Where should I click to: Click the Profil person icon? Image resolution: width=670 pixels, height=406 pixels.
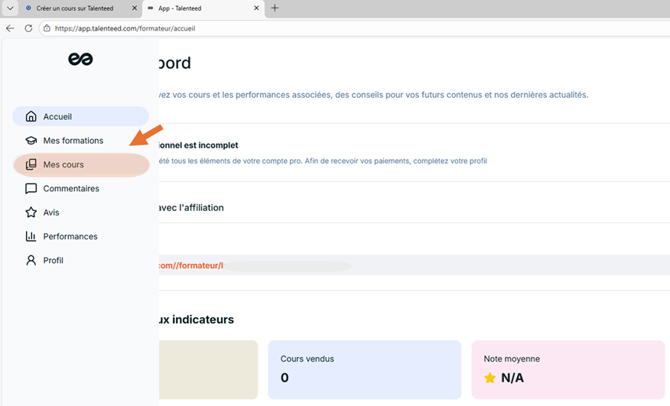[x=31, y=261]
